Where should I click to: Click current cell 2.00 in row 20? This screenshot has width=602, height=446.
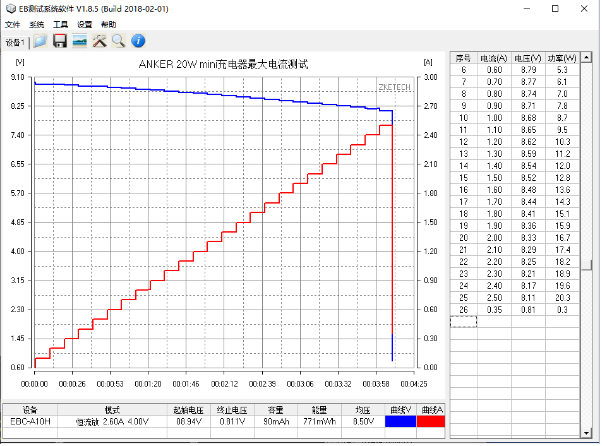tap(494, 238)
